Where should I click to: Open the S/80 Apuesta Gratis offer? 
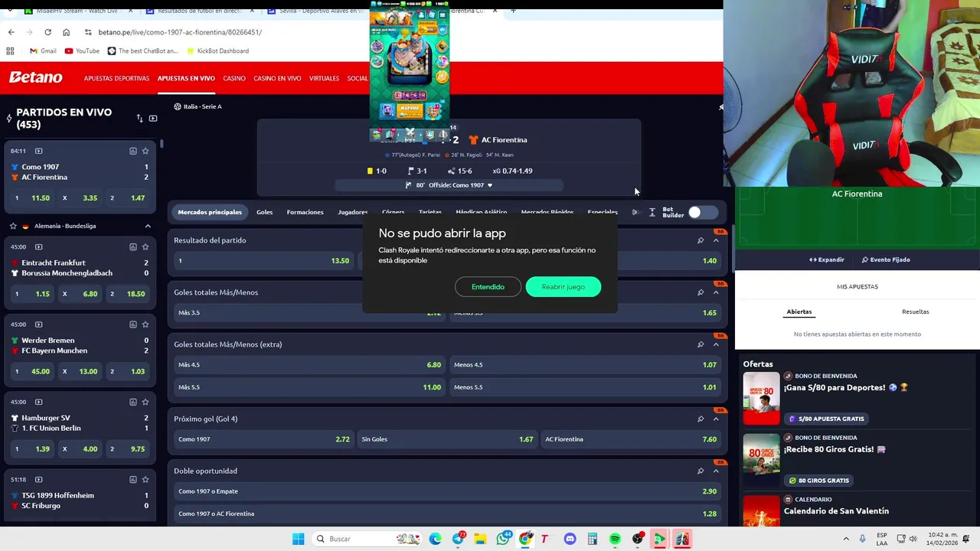coord(825,419)
